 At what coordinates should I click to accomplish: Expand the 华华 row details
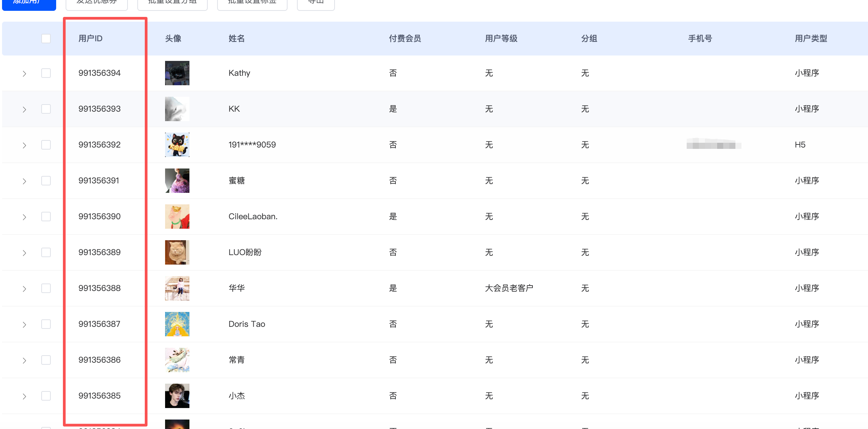[24, 289]
